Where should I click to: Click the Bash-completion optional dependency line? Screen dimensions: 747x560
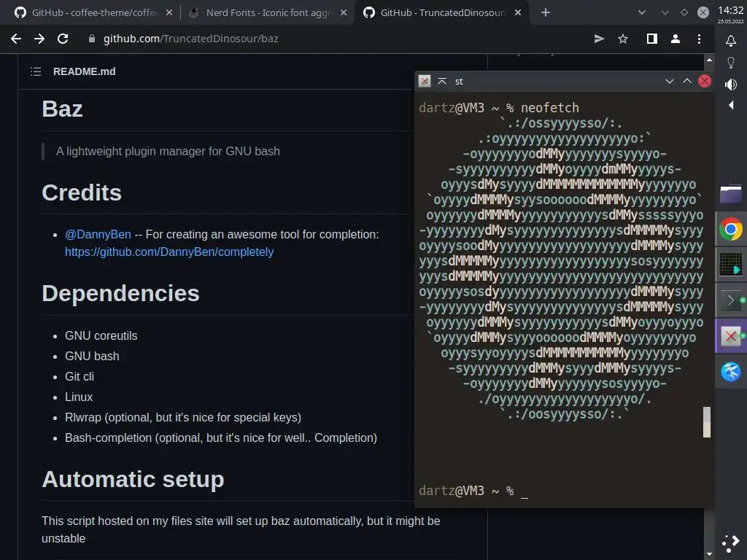(x=221, y=438)
